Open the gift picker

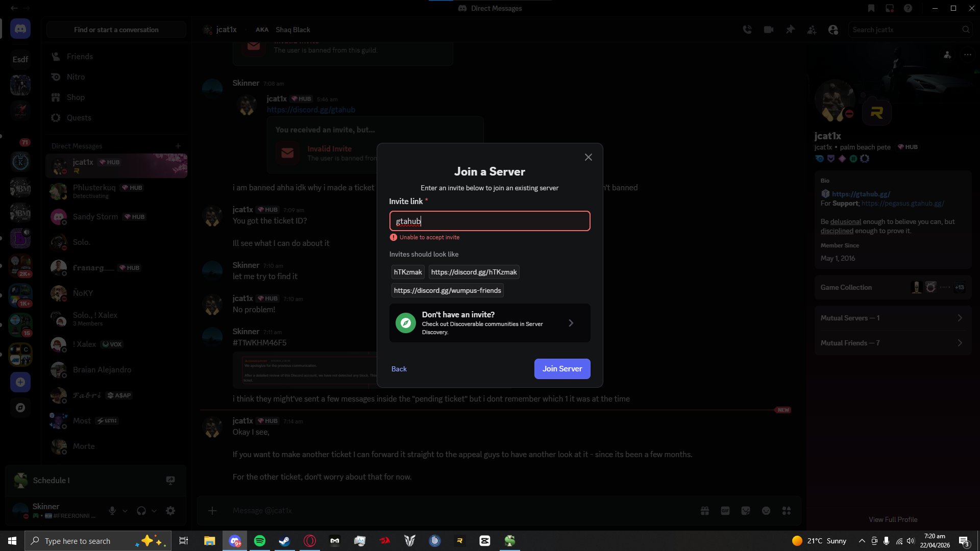click(705, 511)
